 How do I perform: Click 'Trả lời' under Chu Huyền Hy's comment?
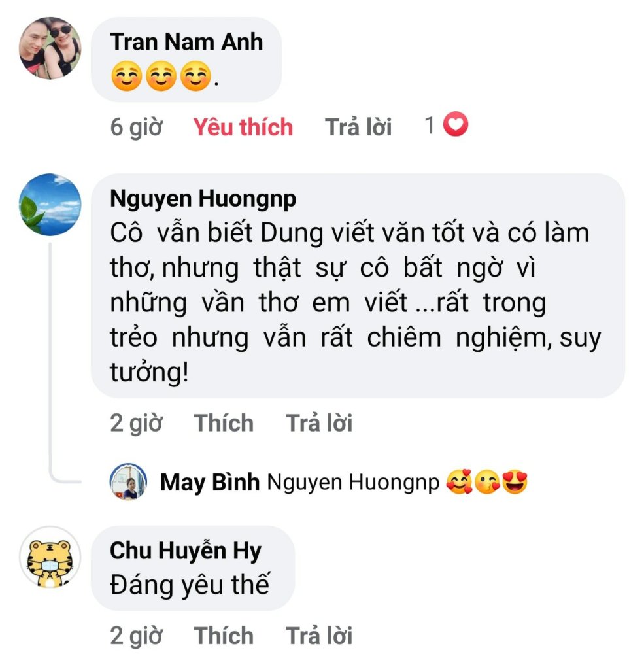[x=319, y=635]
